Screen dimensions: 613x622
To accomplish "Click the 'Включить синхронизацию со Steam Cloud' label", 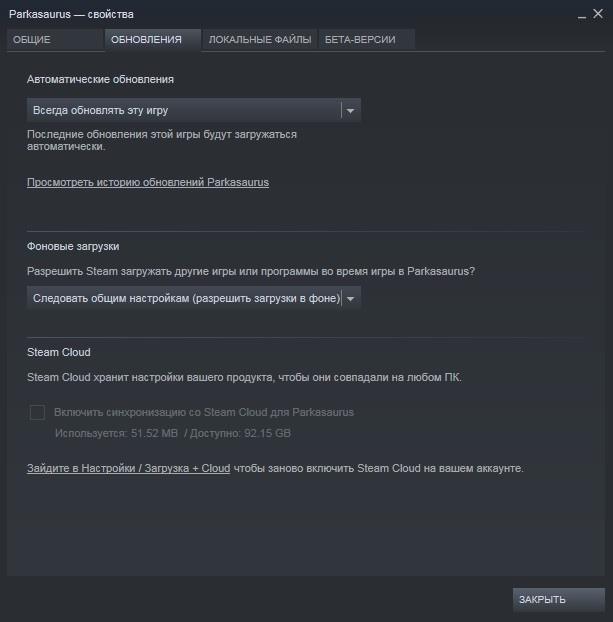I will 204,413.
